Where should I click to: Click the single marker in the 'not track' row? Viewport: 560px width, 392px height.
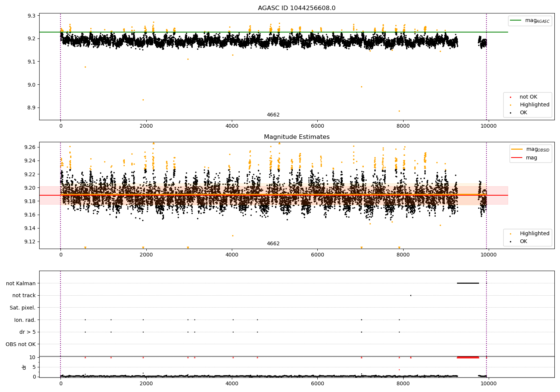tap(411, 295)
